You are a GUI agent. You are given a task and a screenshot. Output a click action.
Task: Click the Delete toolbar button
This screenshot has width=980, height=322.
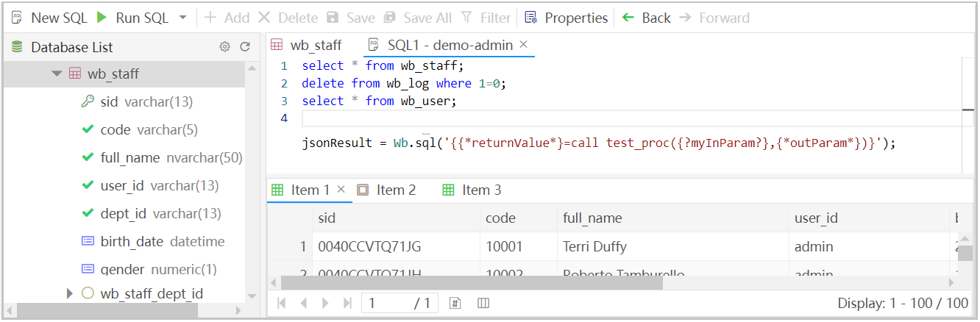pos(288,18)
